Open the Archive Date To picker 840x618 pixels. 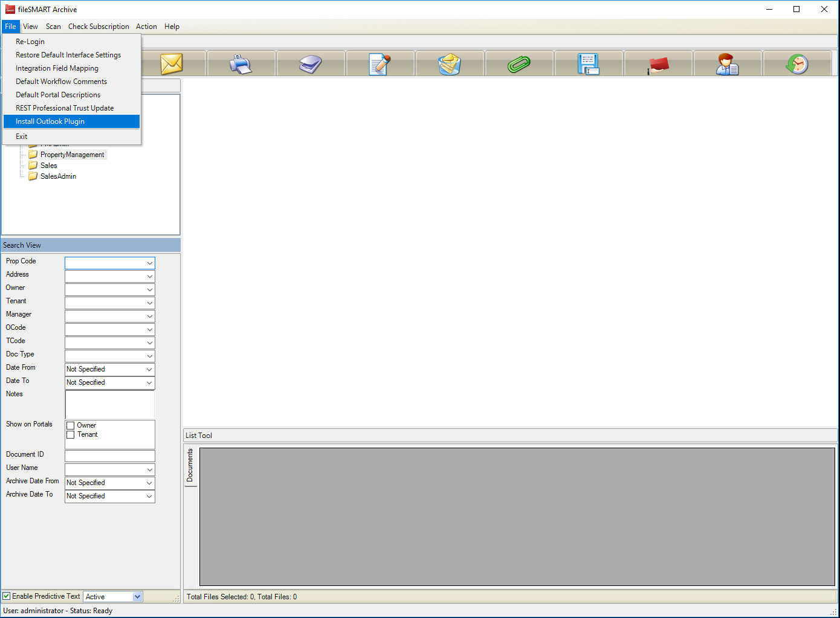point(149,496)
